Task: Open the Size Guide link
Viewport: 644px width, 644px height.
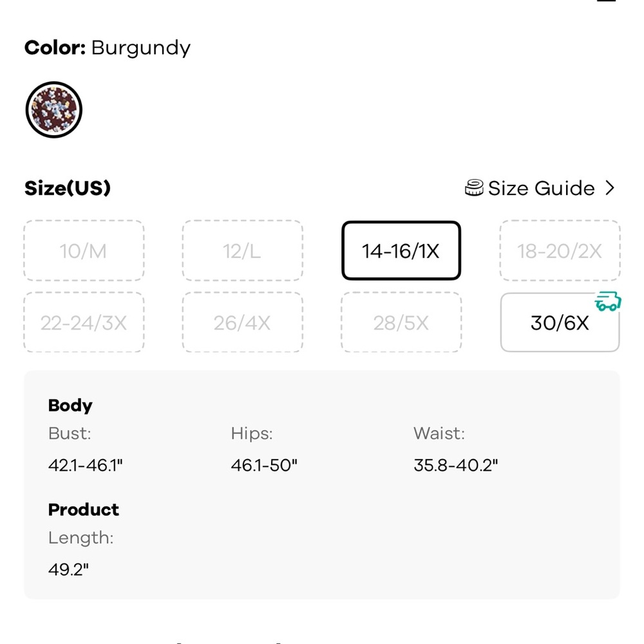Action: 540,188
